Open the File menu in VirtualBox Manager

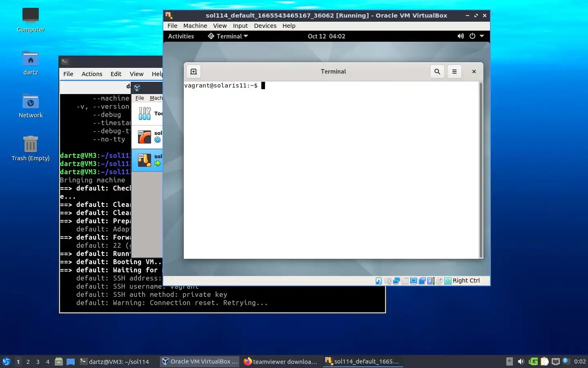140,98
